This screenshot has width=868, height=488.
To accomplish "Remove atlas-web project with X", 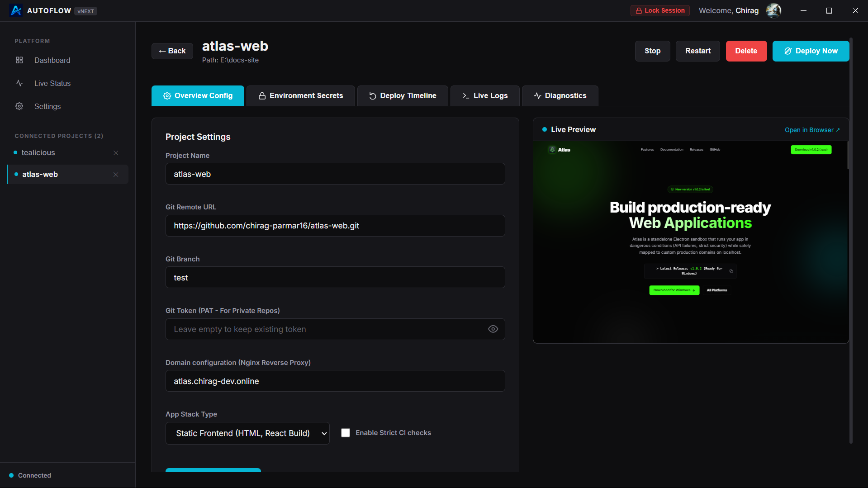I will pyautogui.click(x=116, y=175).
